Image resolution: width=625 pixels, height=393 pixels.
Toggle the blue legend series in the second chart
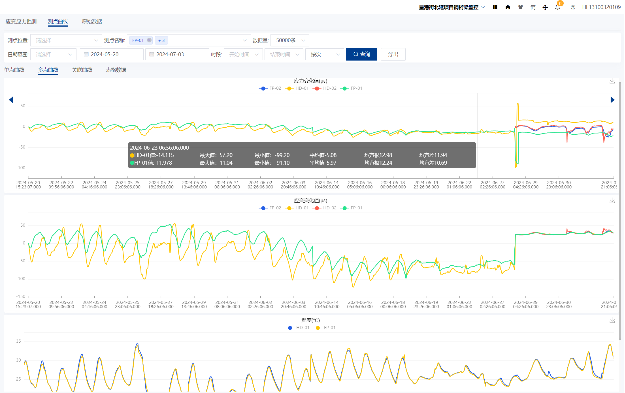tap(271, 208)
